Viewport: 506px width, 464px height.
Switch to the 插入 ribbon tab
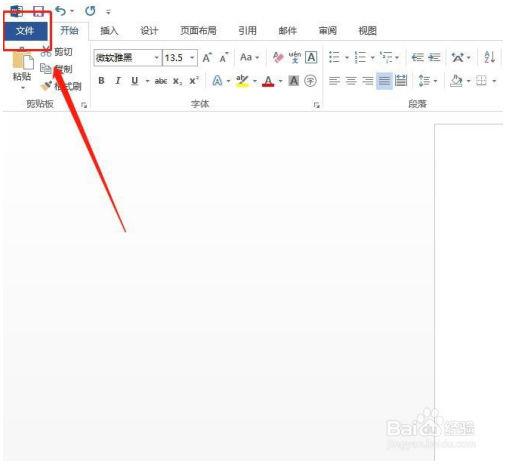109,31
